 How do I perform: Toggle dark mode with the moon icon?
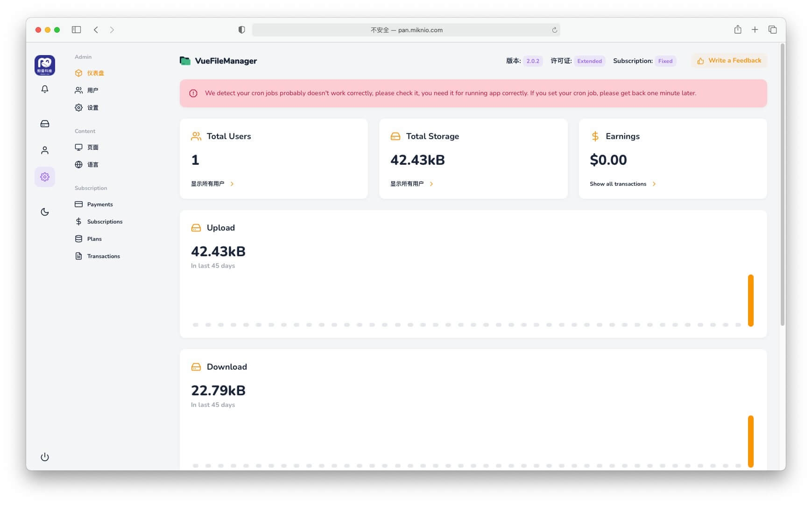44,211
